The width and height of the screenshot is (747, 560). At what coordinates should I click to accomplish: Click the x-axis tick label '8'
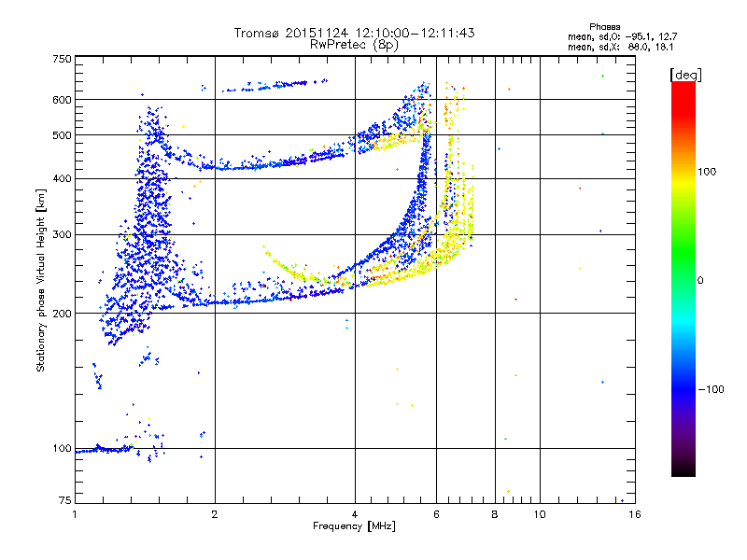495,514
